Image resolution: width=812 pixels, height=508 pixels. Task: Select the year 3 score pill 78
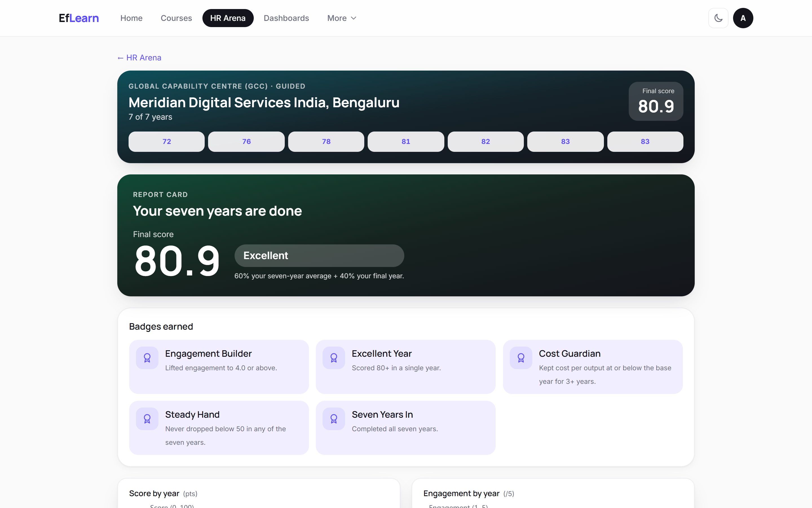(326, 141)
